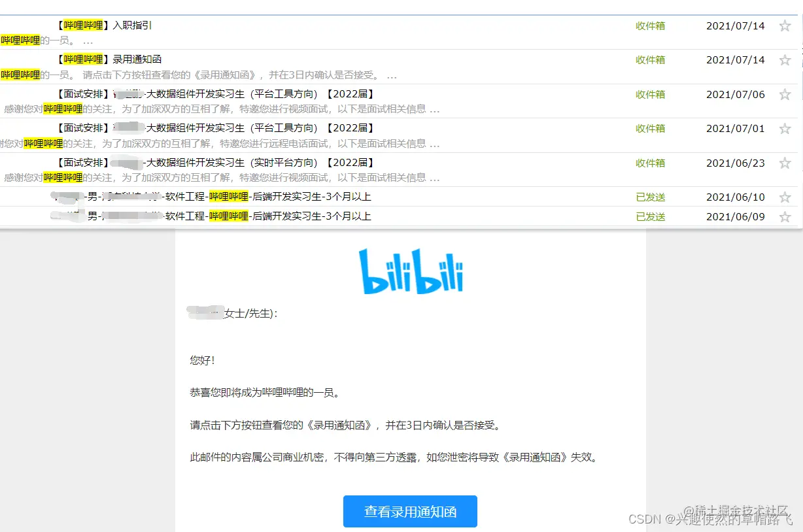Star the interview email dated 2021/07/01
Screen dimensions: 803x532
pyautogui.click(x=785, y=129)
